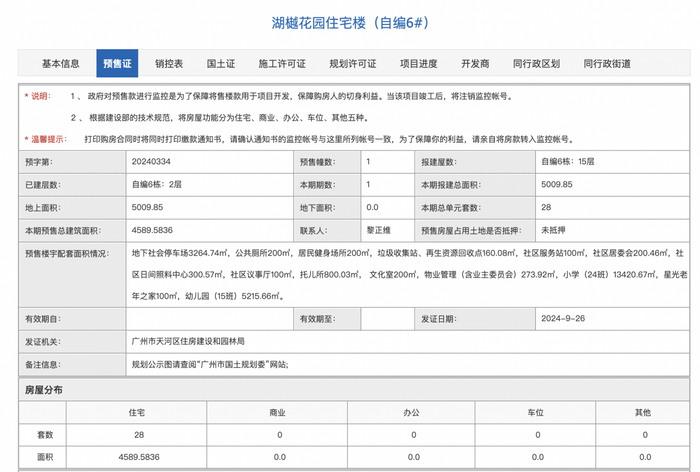This screenshot has height=472, width=700.
Task: Click the issue date 2024-9-26
Action: 562,318
